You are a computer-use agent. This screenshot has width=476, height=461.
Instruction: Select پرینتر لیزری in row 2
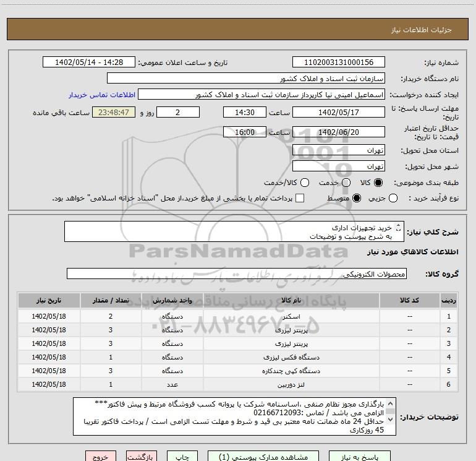click(x=291, y=330)
